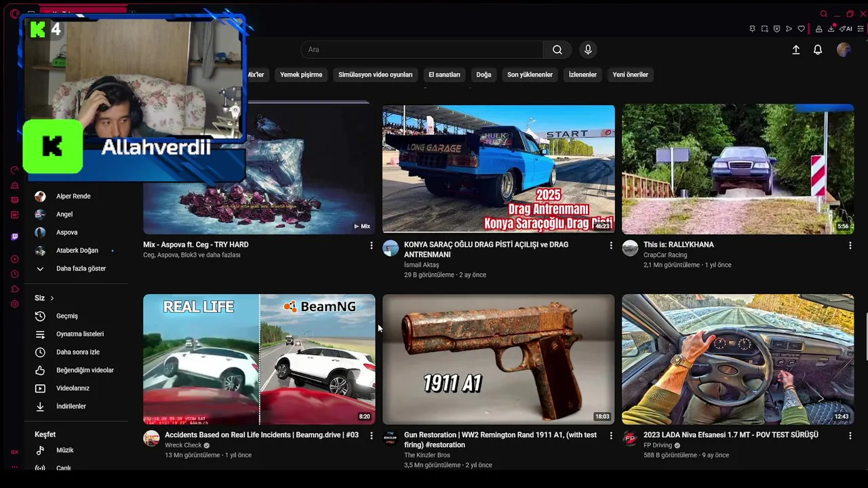The width and height of the screenshot is (868, 488).
Task: Click the Opera GX logo menu
Action: coord(14,14)
